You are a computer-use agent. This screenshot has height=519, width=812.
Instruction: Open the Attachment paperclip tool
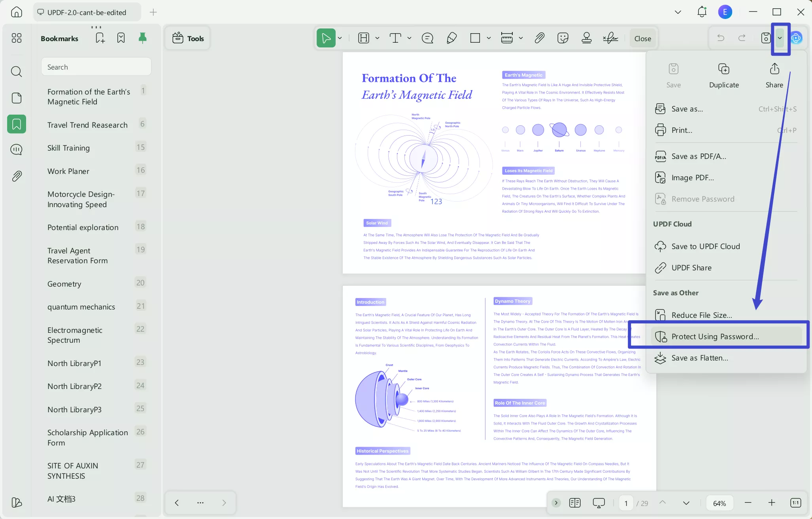point(539,38)
